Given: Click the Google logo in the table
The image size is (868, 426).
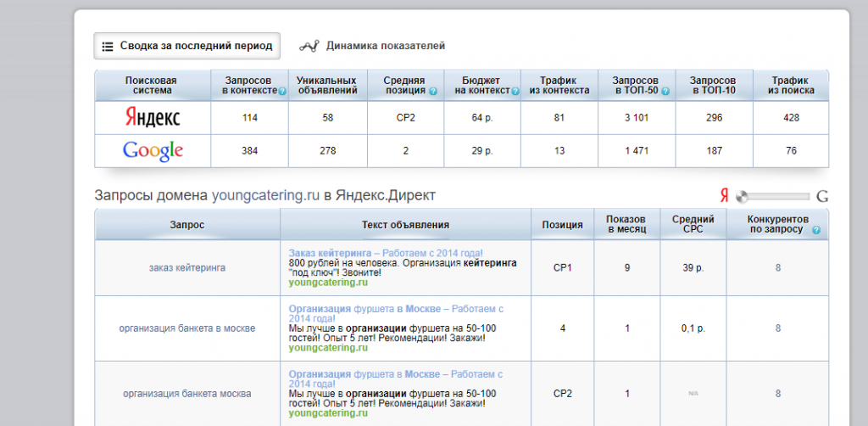Looking at the screenshot, I should pyautogui.click(x=153, y=151).
